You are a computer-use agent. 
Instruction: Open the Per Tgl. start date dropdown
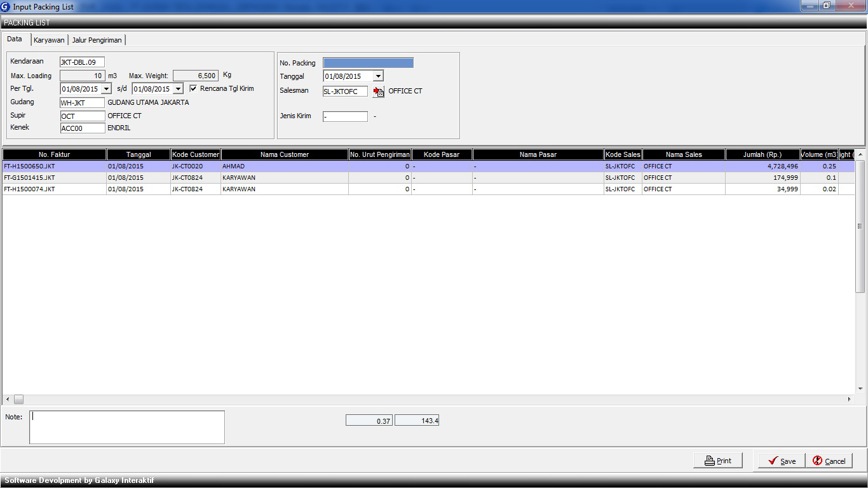106,89
